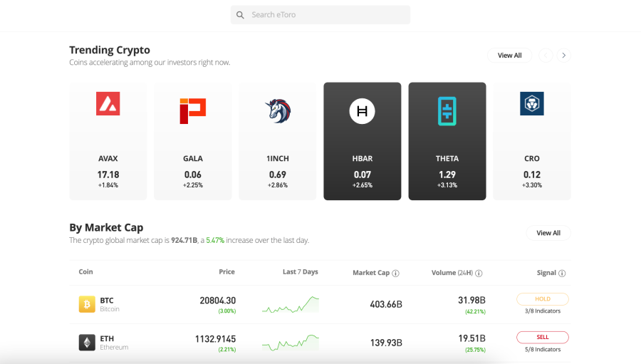The height and width of the screenshot is (364, 641).
Task: Click the 3/8 Indicators text
Action: click(x=543, y=311)
